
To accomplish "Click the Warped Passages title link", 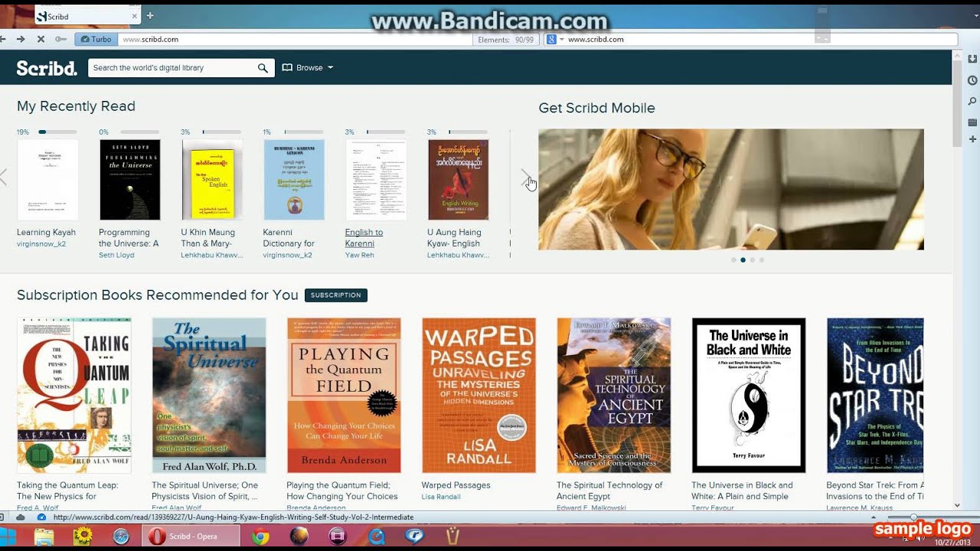I will click(x=456, y=485).
